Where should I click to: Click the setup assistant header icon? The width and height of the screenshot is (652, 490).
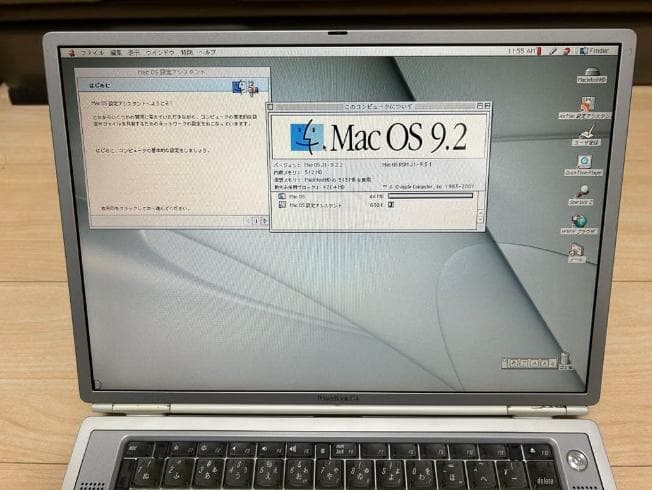click(x=245, y=87)
